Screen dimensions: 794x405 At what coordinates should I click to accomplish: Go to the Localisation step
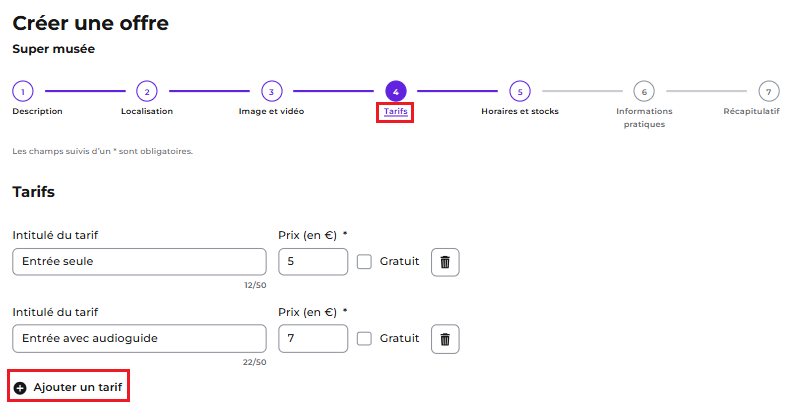(x=147, y=111)
